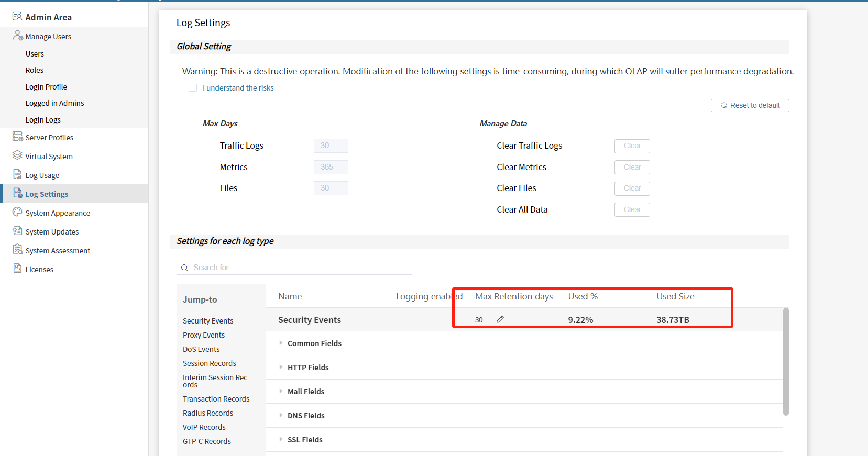
Task: Jump to Proxy Events log type
Action: click(x=204, y=335)
